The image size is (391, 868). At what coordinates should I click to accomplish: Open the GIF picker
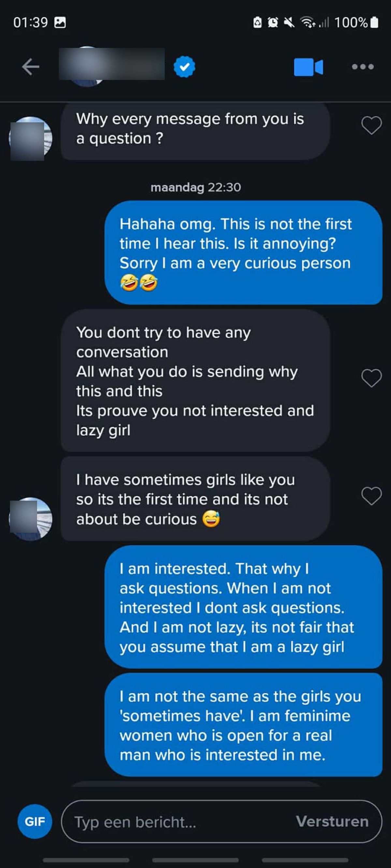(35, 821)
